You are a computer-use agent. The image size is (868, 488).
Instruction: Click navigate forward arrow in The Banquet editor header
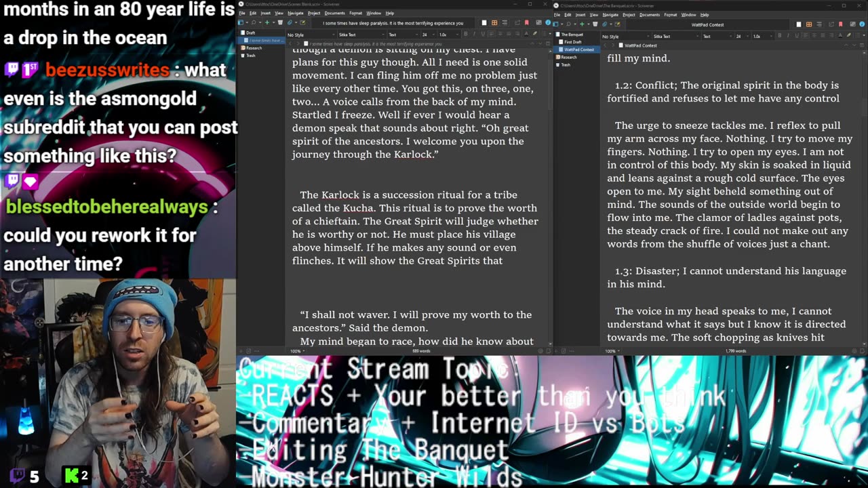click(613, 45)
